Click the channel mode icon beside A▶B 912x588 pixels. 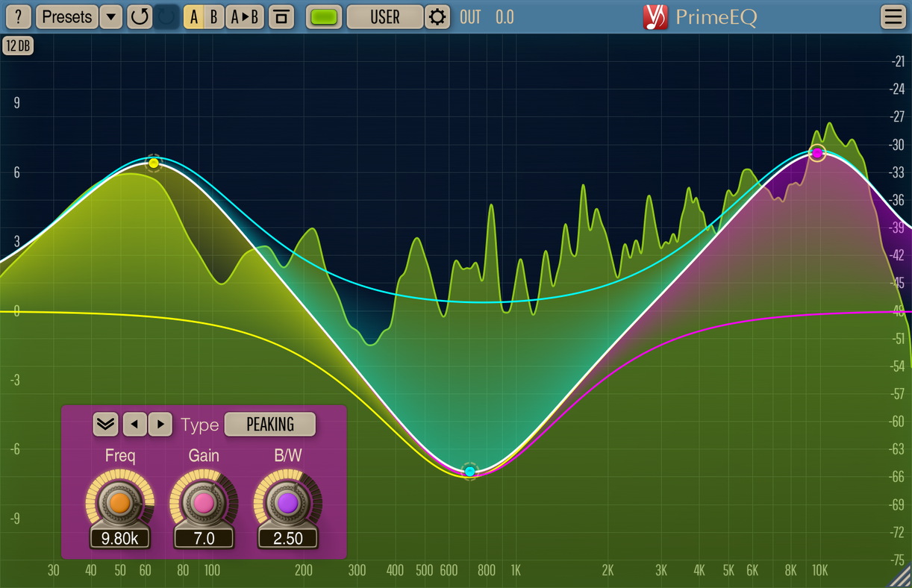[282, 16]
